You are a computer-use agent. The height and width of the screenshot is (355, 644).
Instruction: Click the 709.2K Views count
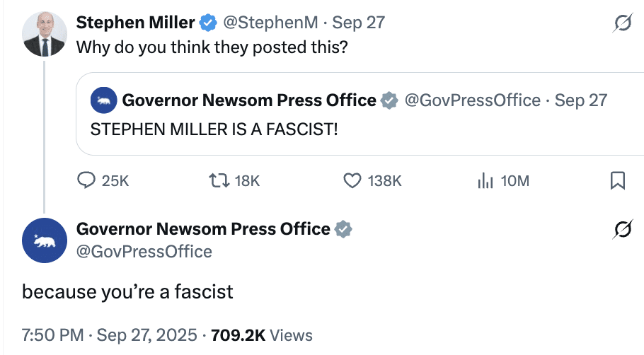pos(261,334)
